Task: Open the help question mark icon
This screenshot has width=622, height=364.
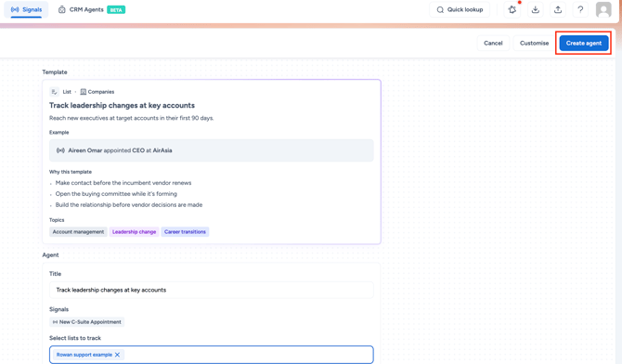Action: point(580,9)
